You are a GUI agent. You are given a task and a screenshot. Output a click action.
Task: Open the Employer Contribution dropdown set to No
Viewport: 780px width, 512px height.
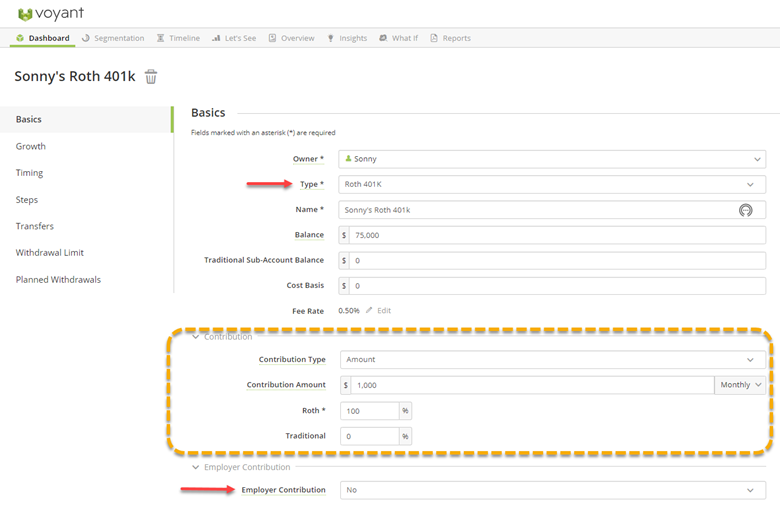(x=553, y=490)
